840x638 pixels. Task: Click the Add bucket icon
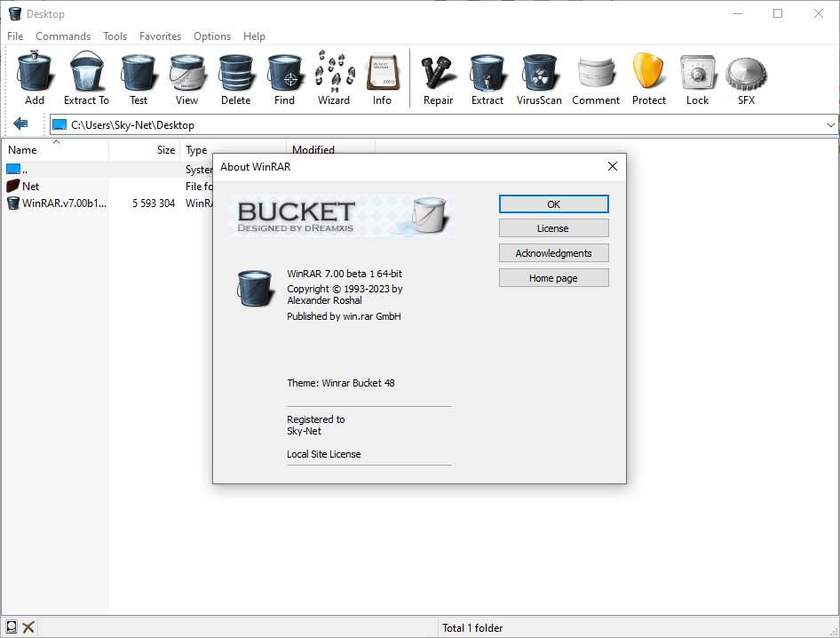point(35,71)
